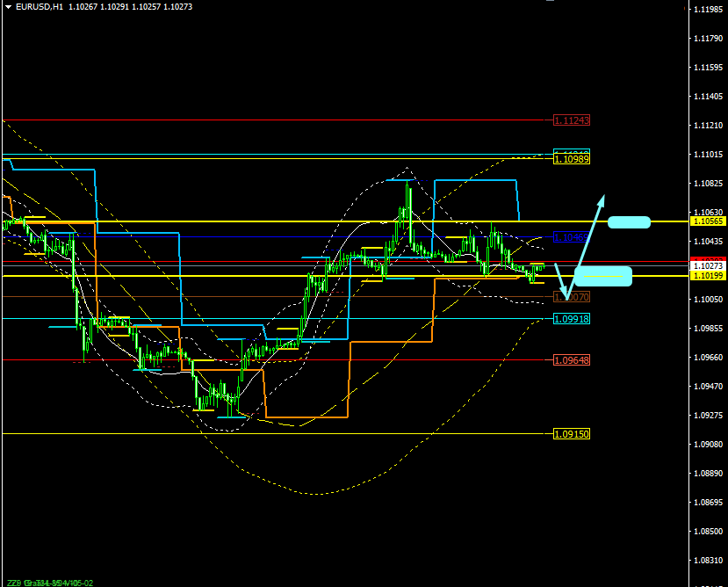Click the 1.11985 value on price scale
The image size is (728, 587).
(708, 9)
